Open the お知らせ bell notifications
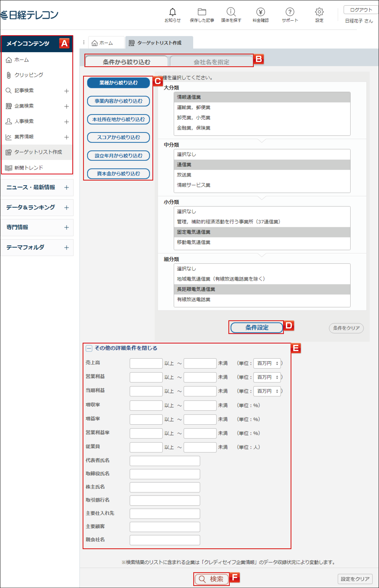Image resolution: width=379 pixels, height=588 pixels. click(173, 15)
